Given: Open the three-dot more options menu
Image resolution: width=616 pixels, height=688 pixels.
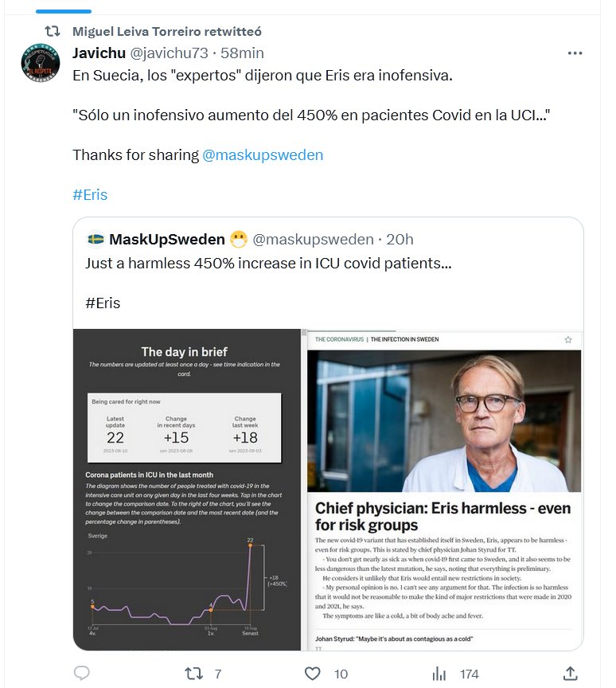Looking at the screenshot, I should point(575,53).
